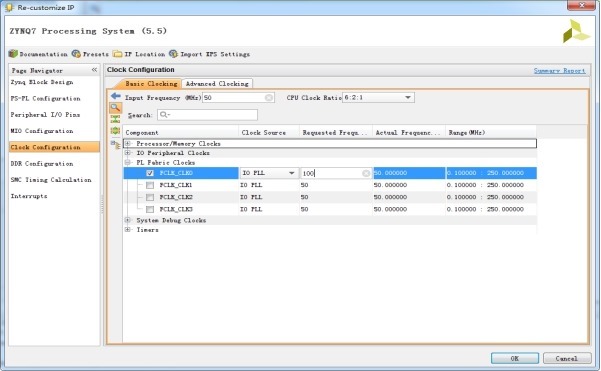The height and width of the screenshot is (371, 601).
Task: Click FCLK_CLK2 IO PLL clock source
Action: [x=251, y=197]
